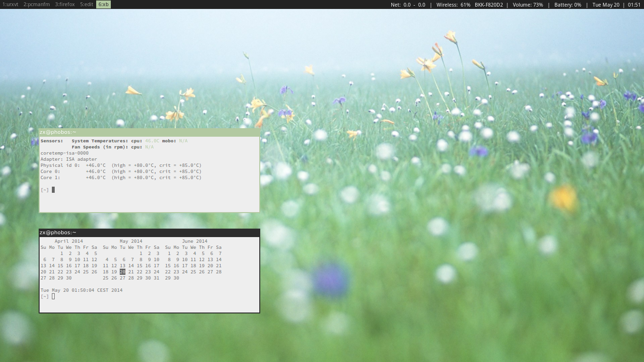Select the System Temperatures: label
This screenshot has height=362, width=644.
point(100,141)
